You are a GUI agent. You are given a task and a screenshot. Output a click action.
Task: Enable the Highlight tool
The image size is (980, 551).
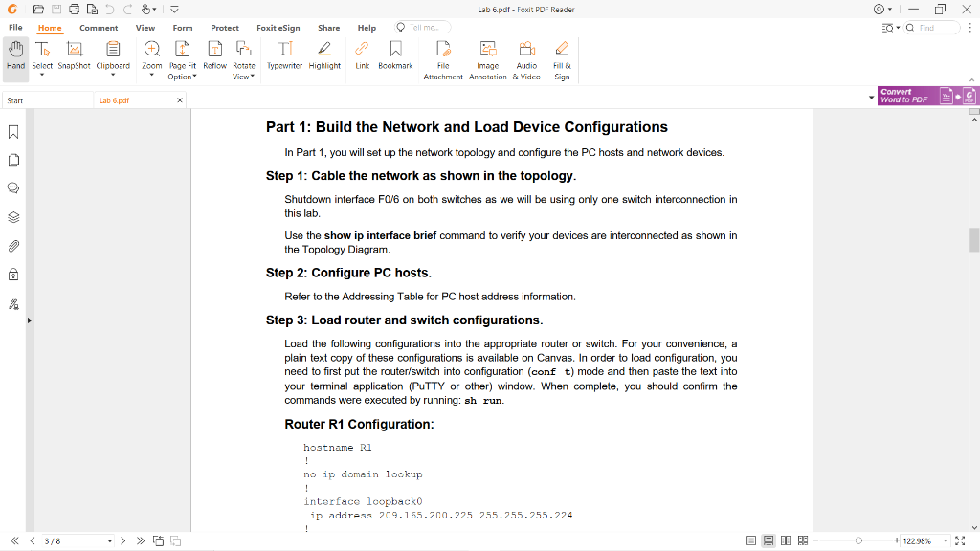click(325, 57)
